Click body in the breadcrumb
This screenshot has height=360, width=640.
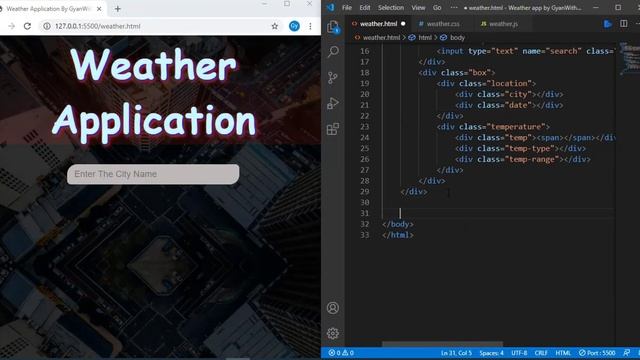point(457,38)
